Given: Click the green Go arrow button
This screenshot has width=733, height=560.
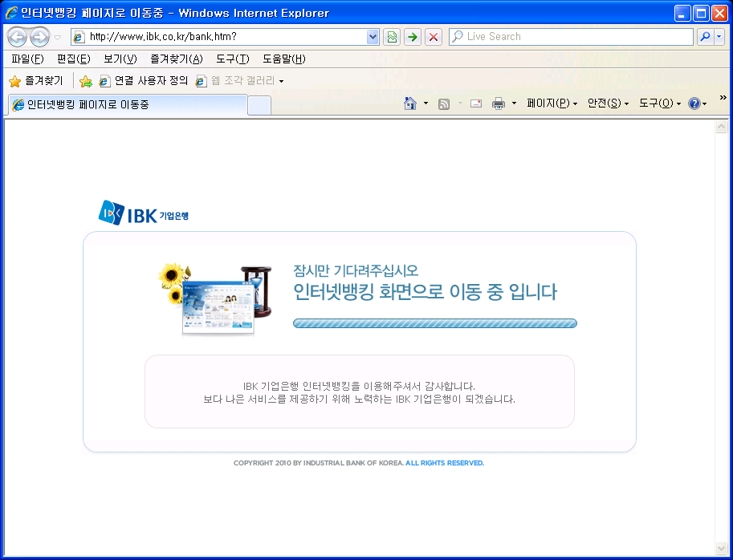Looking at the screenshot, I should 413,37.
